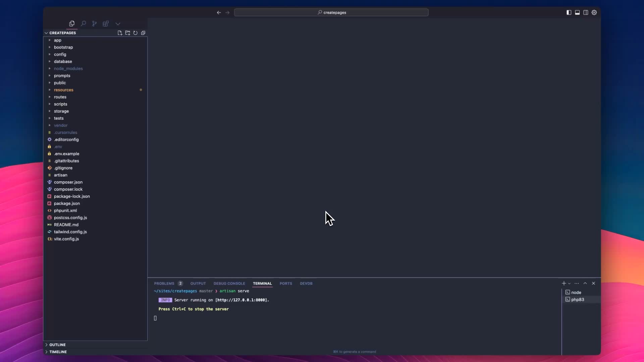Expand the routes folder
The height and width of the screenshot is (362, 644).
(95, 97)
